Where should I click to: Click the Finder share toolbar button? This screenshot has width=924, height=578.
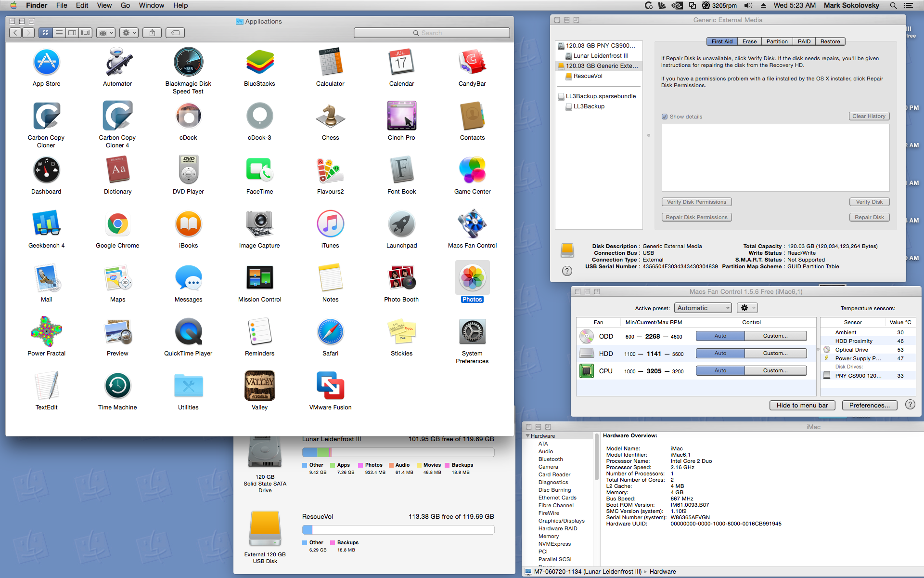(152, 33)
